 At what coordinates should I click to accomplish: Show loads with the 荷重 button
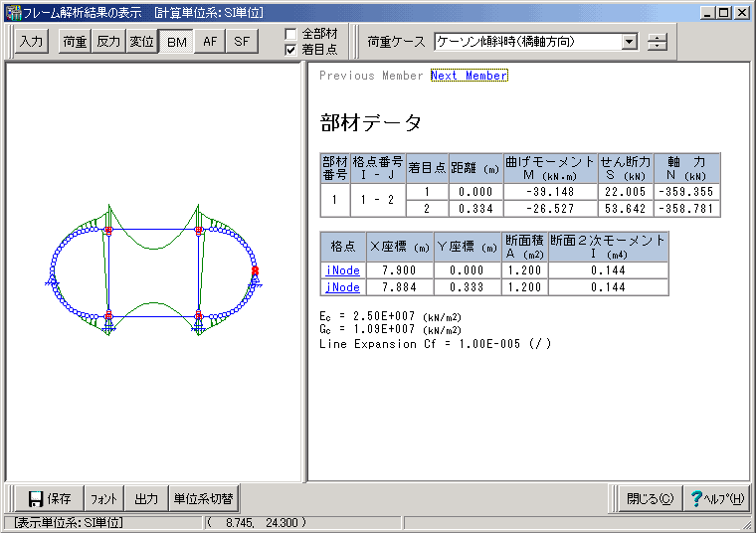(x=75, y=42)
